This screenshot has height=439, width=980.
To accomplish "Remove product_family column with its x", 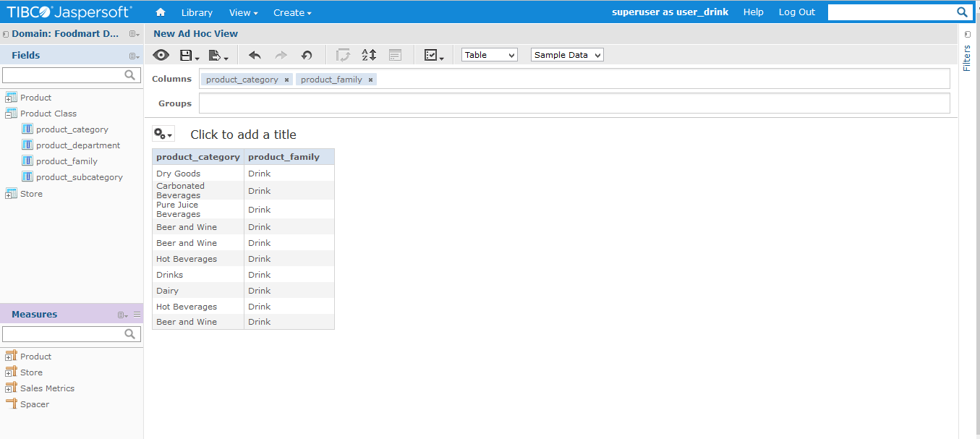I will pos(370,80).
